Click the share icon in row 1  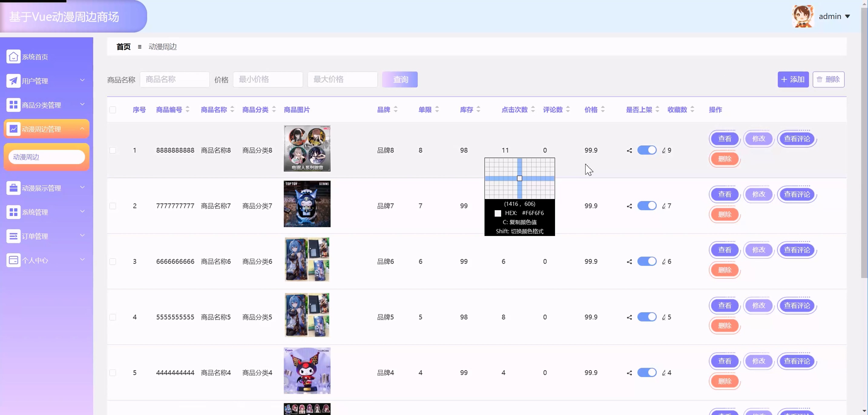coord(629,150)
